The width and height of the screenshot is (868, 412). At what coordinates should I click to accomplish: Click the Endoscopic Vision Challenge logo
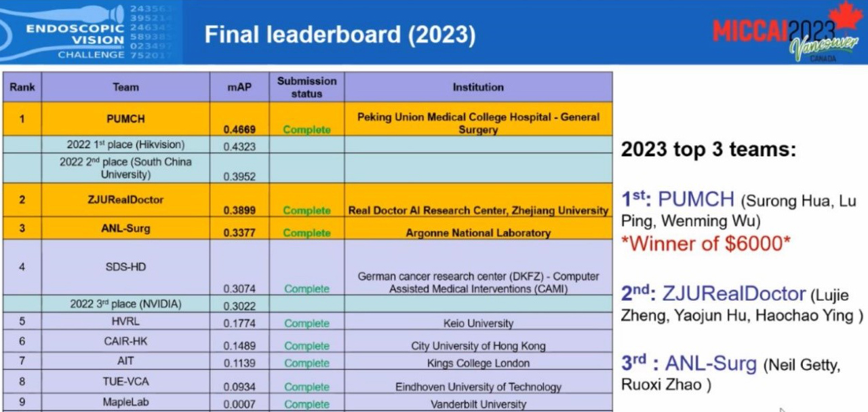[x=92, y=32]
